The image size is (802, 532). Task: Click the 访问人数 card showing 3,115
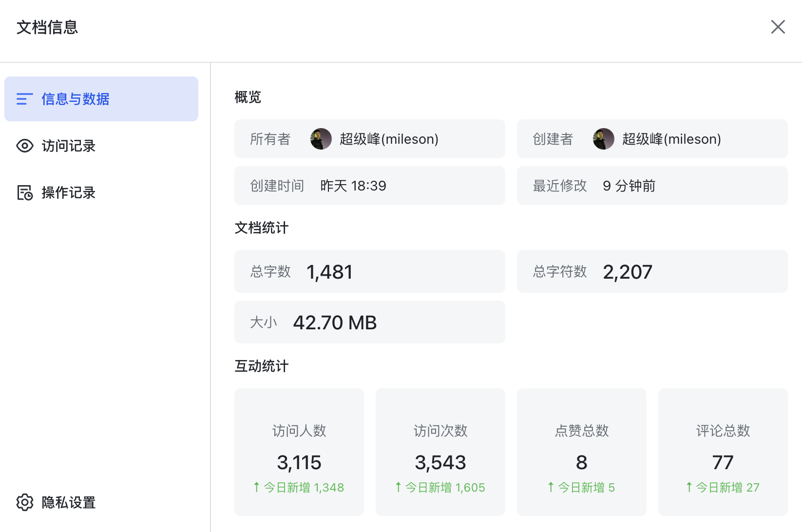[299, 452]
